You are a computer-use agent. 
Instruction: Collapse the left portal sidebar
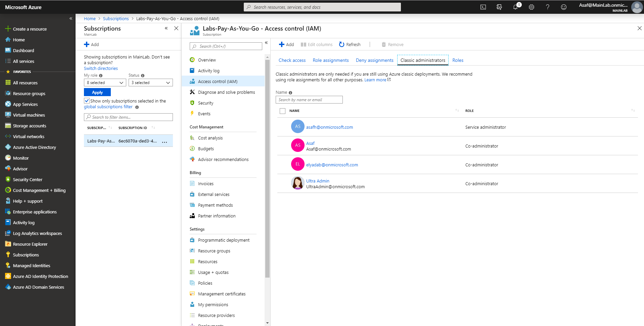click(x=71, y=18)
